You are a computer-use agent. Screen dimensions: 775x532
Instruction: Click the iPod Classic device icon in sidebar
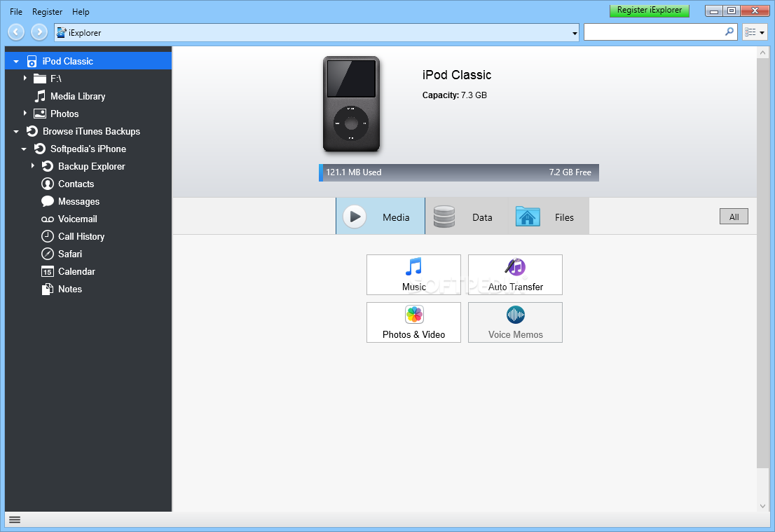click(32, 61)
